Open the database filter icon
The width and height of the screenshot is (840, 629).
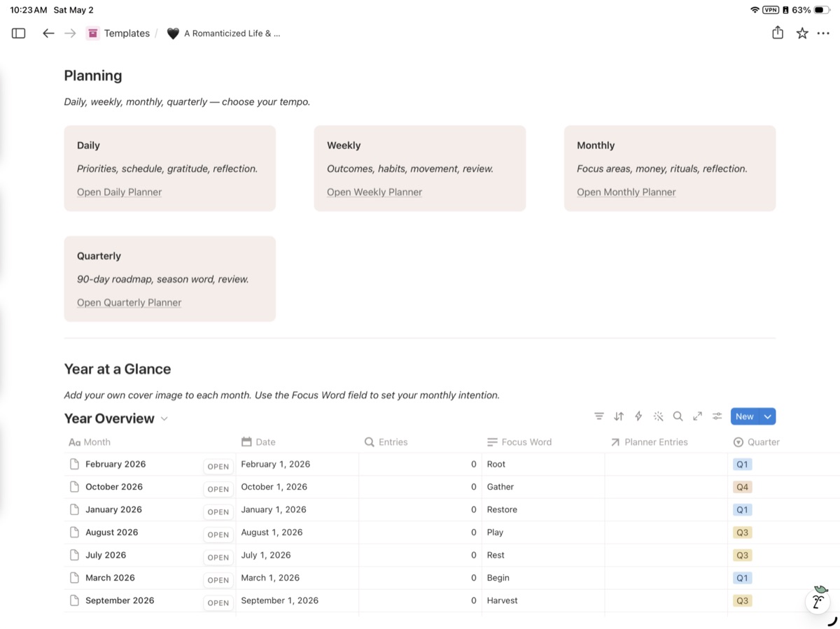(599, 416)
